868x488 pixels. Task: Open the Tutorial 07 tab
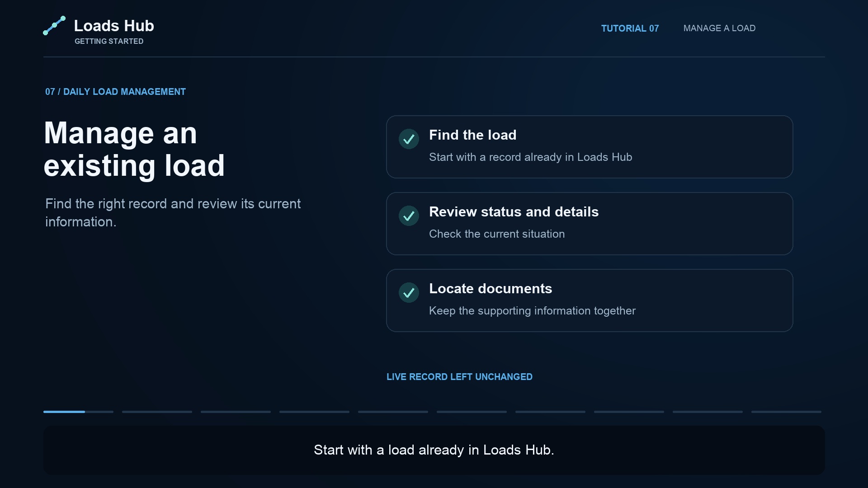(630, 28)
